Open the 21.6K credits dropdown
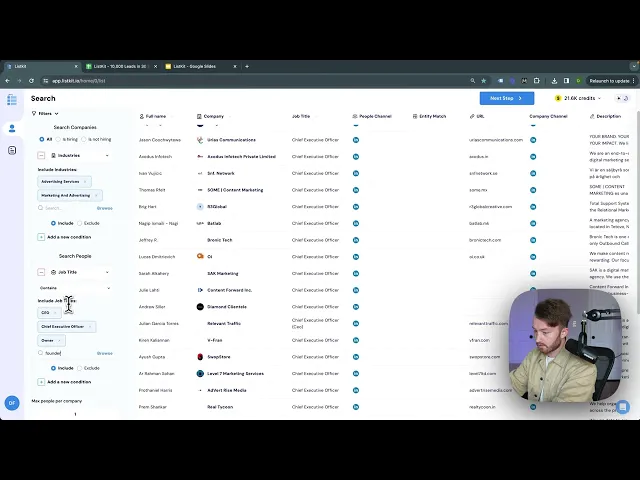The width and height of the screenshot is (640, 480). 578,98
